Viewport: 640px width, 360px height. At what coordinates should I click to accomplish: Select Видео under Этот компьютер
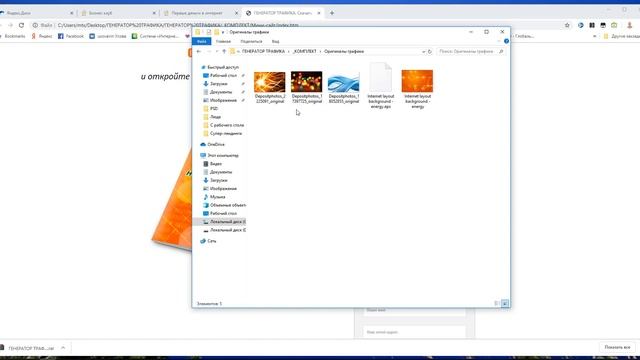(216, 164)
